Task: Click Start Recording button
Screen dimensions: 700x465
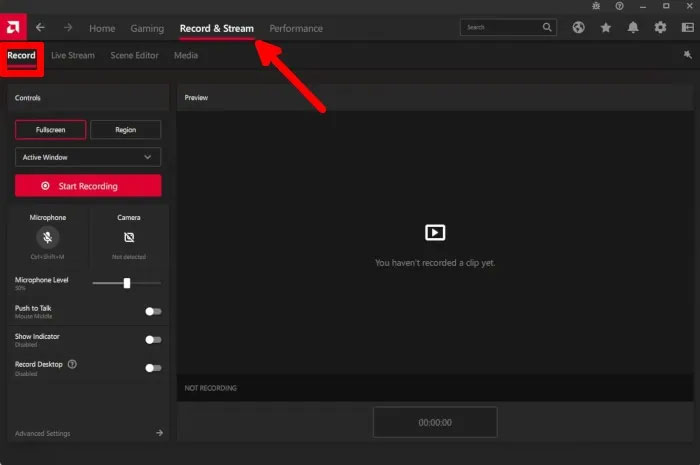Action: [x=88, y=186]
